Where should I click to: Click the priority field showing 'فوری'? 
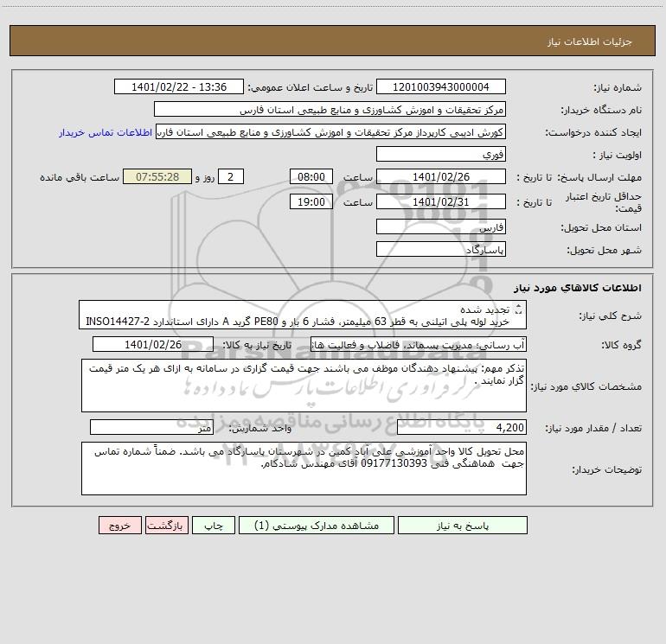pos(441,154)
